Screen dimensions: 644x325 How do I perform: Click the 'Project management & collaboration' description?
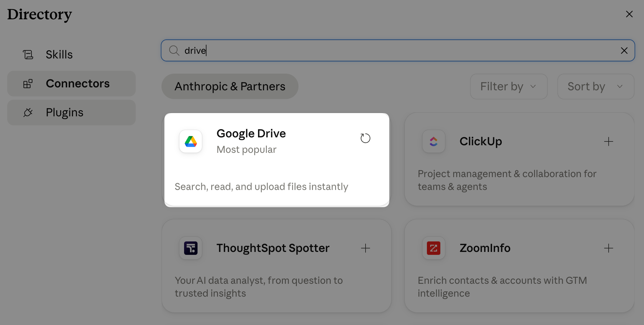click(x=507, y=180)
